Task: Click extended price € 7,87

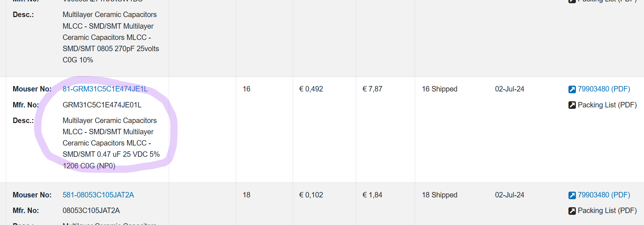Action: (x=372, y=89)
